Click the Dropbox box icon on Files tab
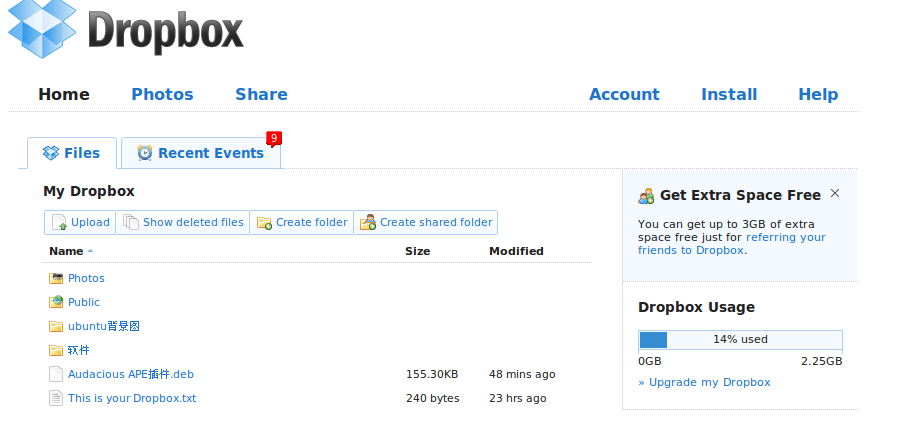909x432 pixels. [51, 153]
